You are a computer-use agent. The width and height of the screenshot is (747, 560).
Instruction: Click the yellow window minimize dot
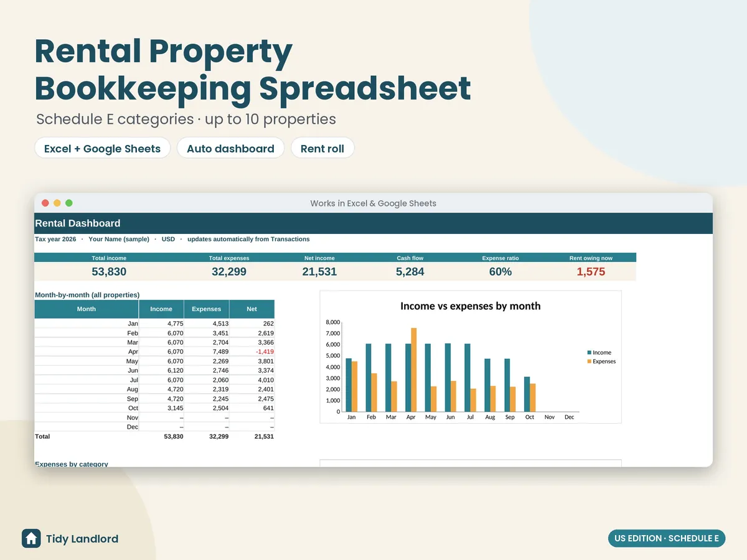[x=57, y=203]
